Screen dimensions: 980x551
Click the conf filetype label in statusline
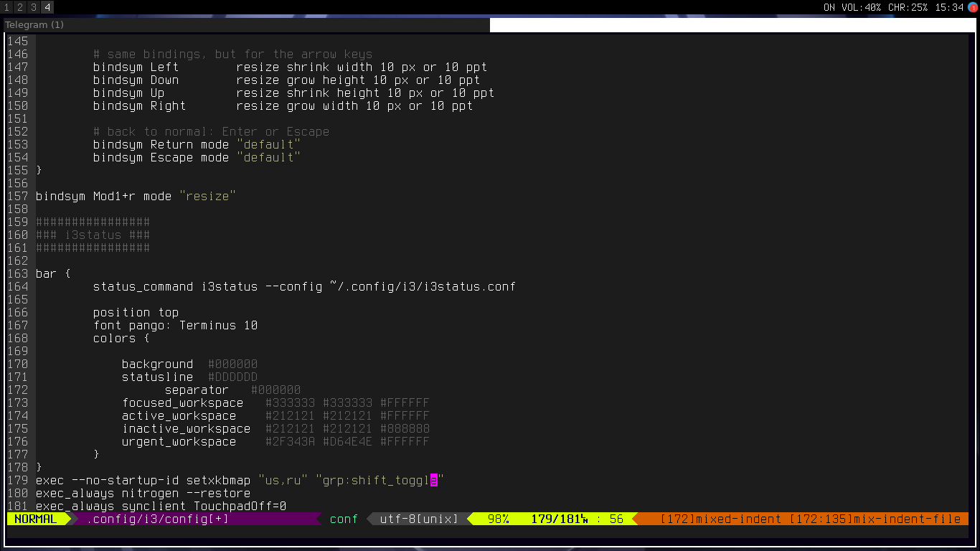344,519
